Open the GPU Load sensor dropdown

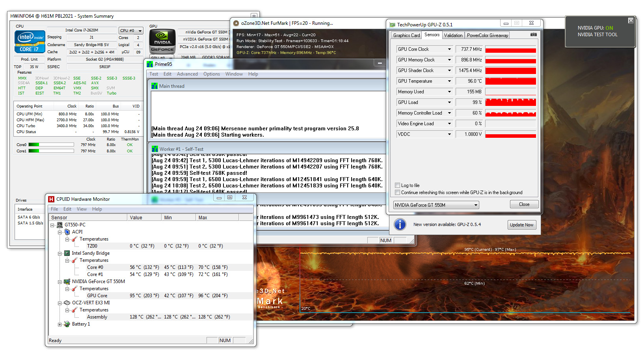(449, 102)
